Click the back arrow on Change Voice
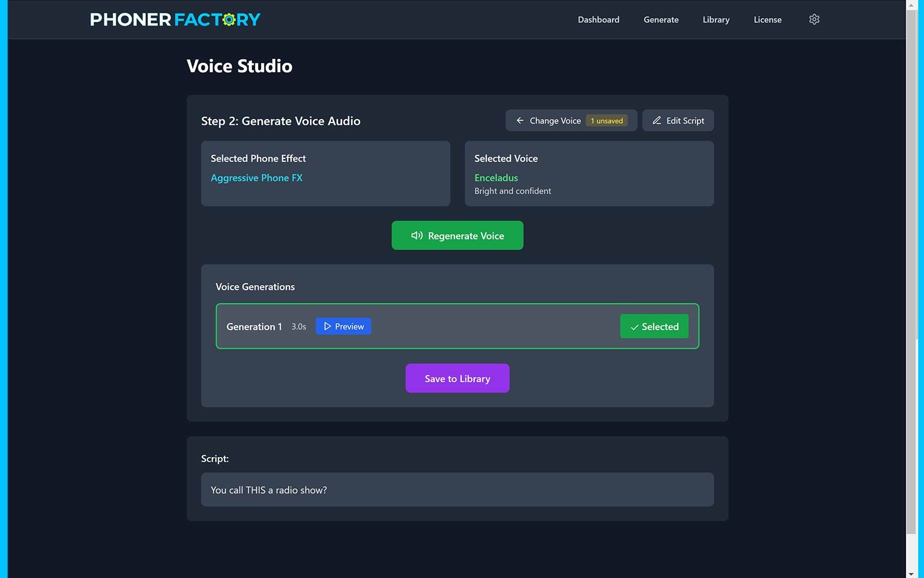The width and height of the screenshot is (924, 578). [x=520, y=121]
